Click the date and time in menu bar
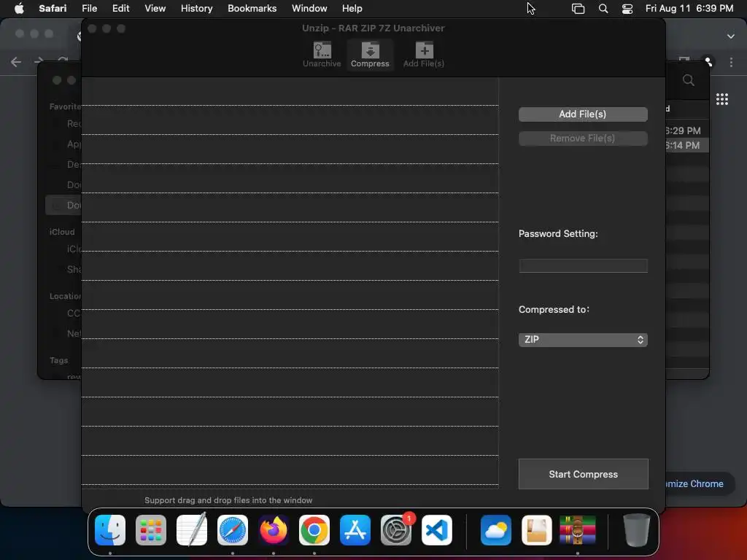This screenshot has width=747, height=560. 689,9
